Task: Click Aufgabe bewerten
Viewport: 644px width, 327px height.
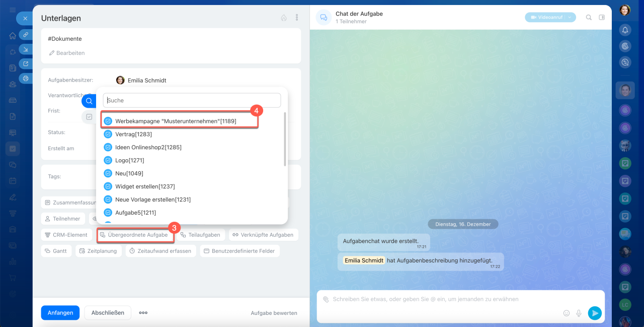Action: tap(274, 313)
